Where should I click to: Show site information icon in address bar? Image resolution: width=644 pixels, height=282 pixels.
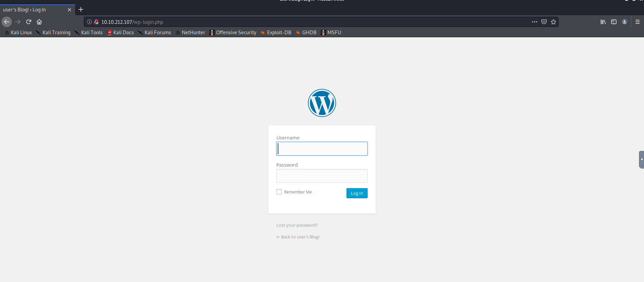90,22
